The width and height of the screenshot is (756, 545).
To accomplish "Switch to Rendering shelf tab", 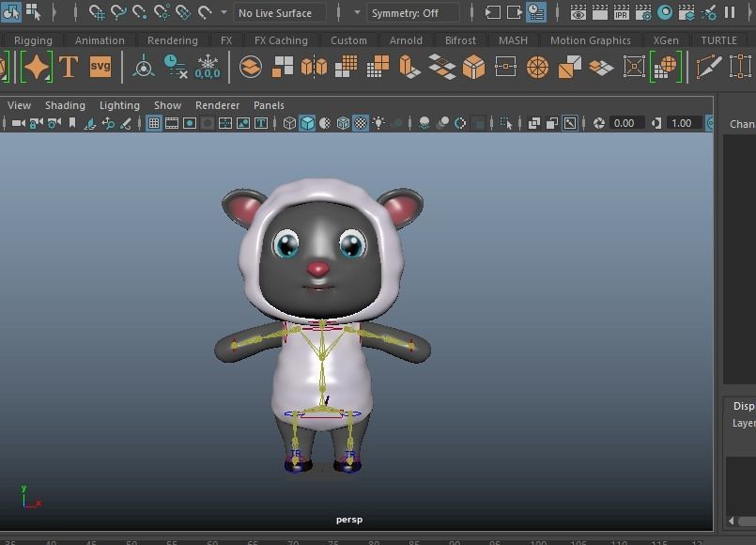I will [x=173, y=40].
